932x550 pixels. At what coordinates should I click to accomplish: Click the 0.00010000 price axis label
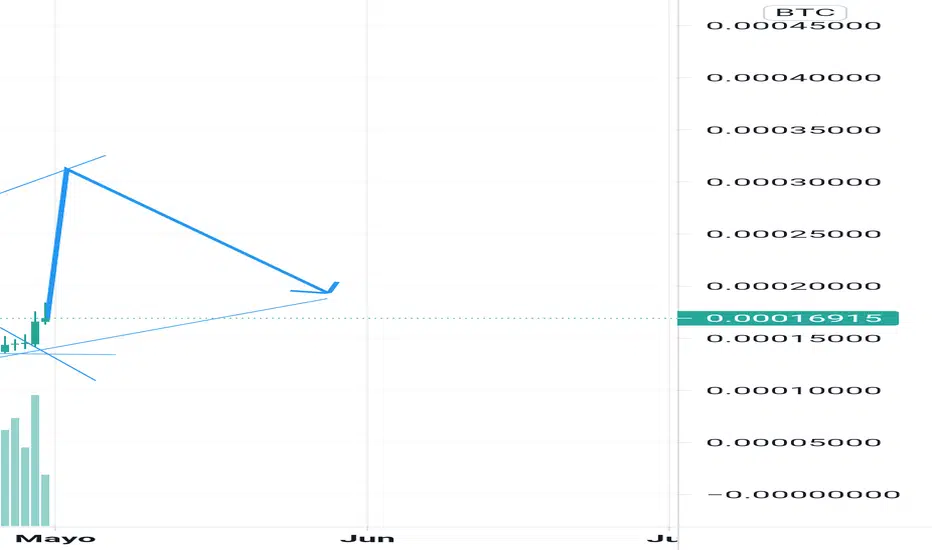(x=793, y=390)
